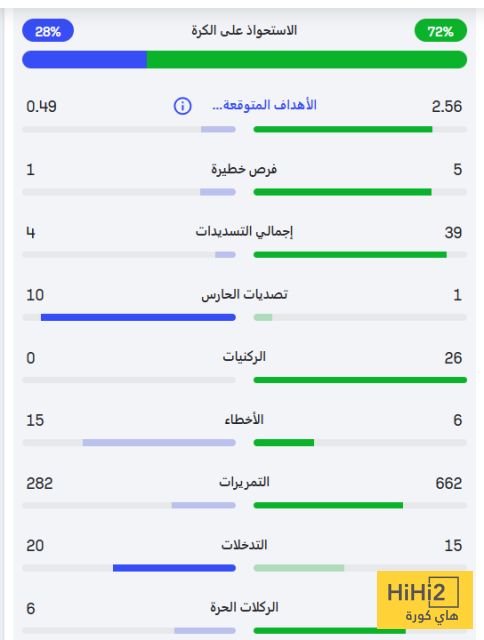The width and height of the screenshot is (484, 640).
Task: Click the الركلات الحرة stat label
Action: click(x=244, y=607)
